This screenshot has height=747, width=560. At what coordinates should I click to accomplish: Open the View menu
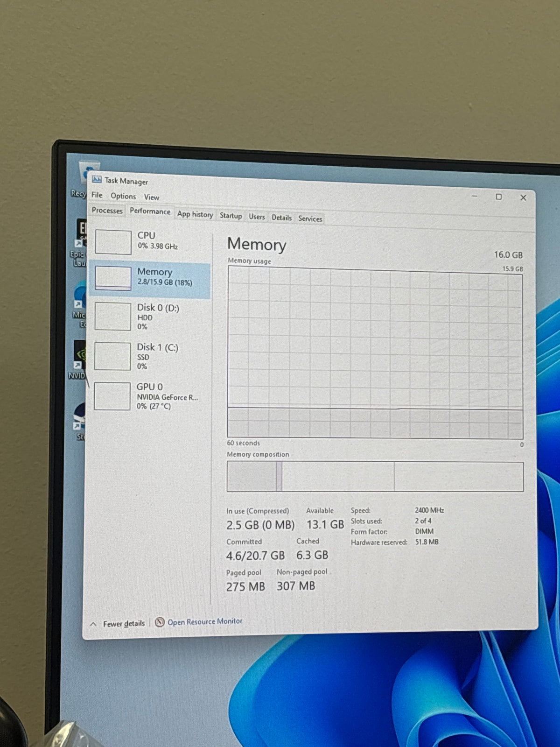151,197
